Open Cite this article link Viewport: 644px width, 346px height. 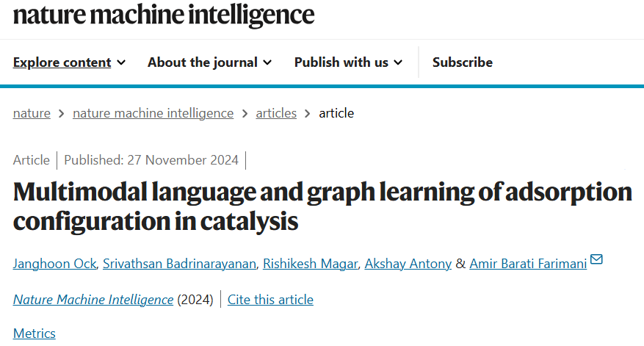click(x=270, y=300)
